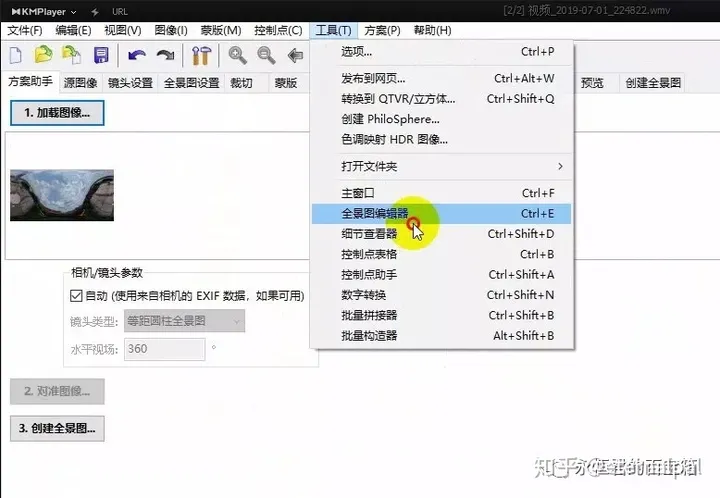Click the Open project folder icon

43,55
